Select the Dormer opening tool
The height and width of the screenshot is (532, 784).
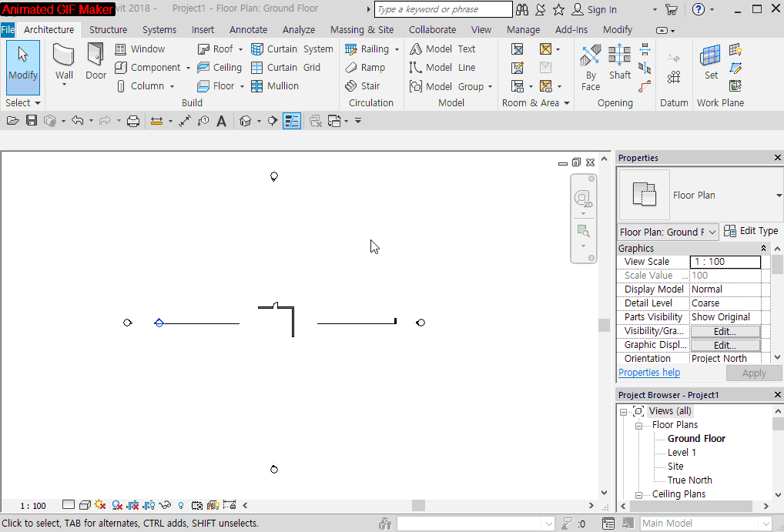coord(645,86)
